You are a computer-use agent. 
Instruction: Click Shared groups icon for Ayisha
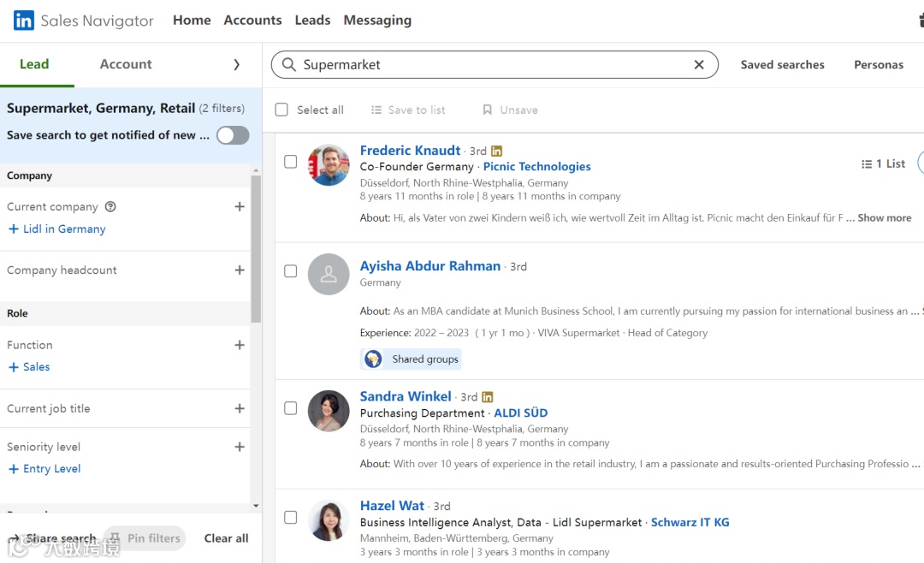coord(373,359)
